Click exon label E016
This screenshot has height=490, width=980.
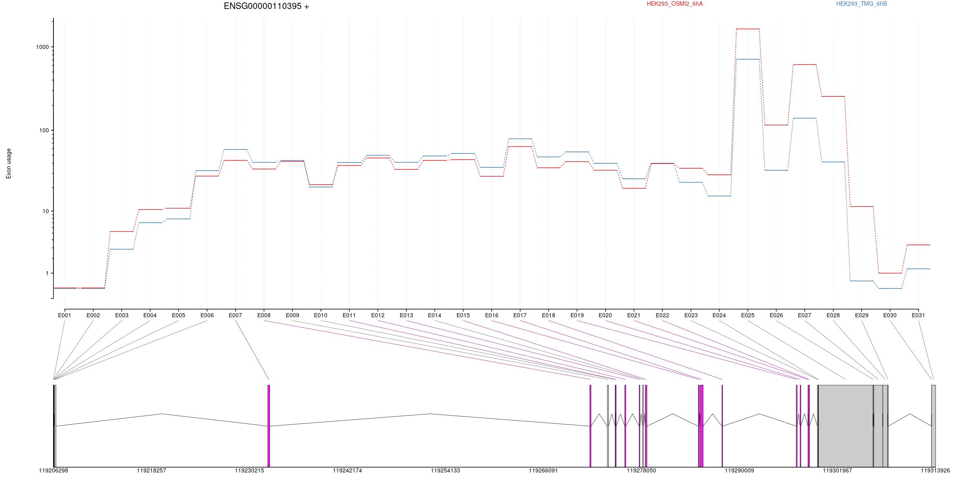[492, 315]
